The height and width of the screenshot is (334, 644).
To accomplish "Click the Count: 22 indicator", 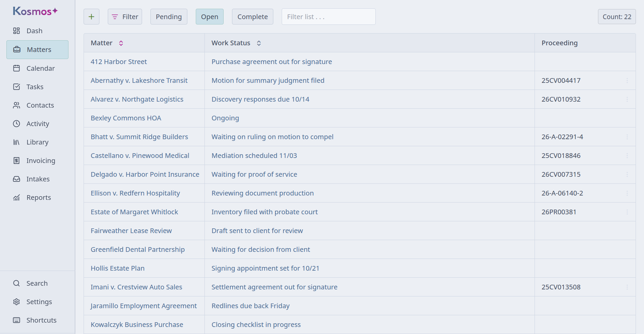I will (617, 17).
